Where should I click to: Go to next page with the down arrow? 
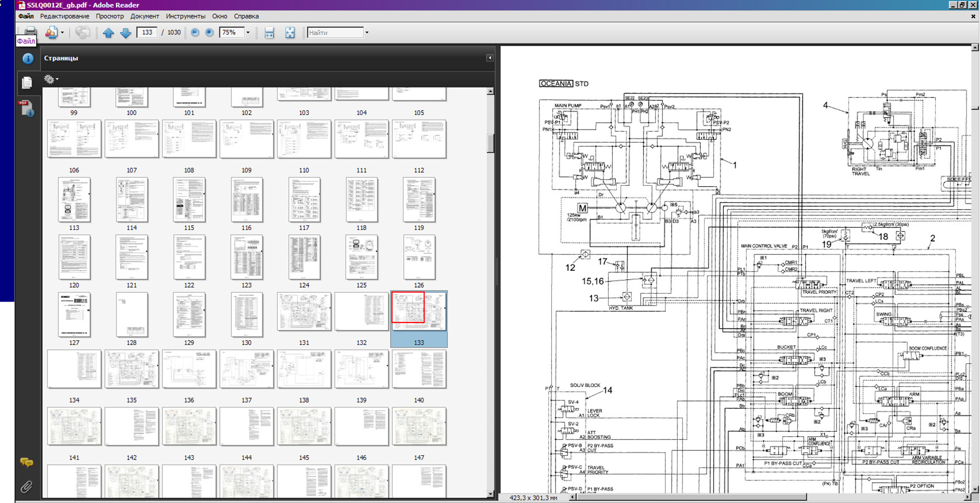coord(126,33)
